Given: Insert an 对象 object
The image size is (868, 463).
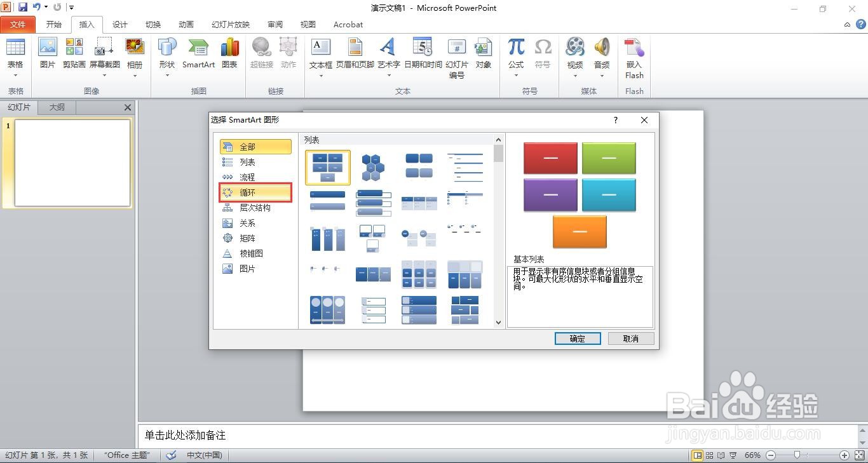Looking at the screenshot, I should tap(484, 54).
